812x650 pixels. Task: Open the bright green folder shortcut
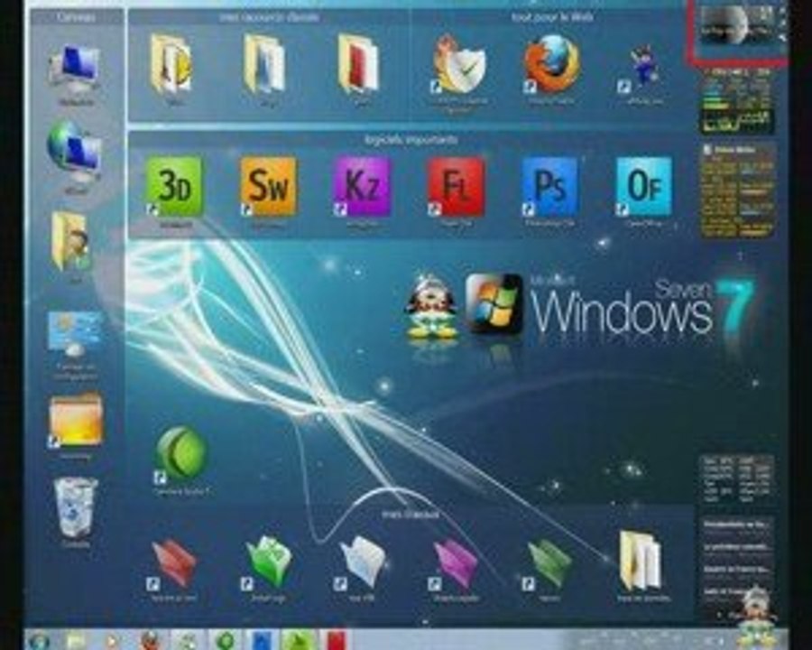point(267,563)
